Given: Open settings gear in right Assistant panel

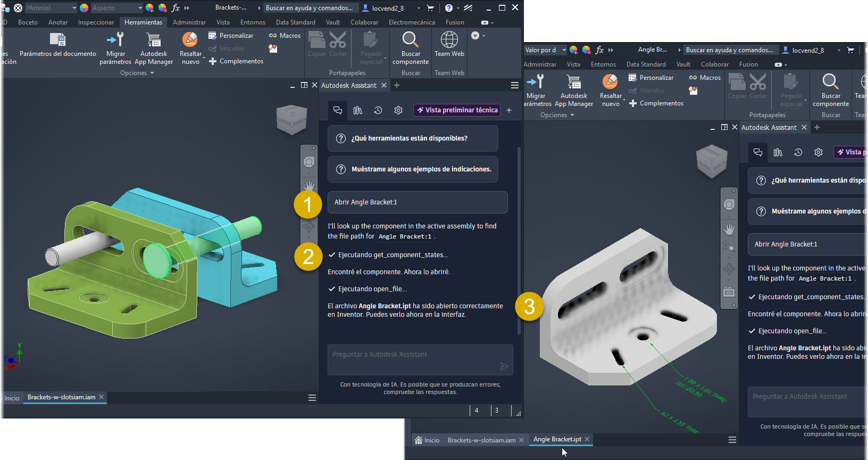Looking at the screenshot, I should tap(819, 152).
